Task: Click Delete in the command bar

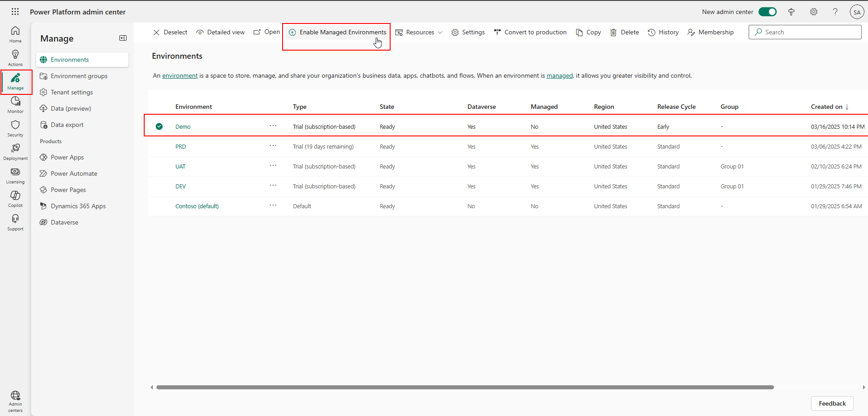Action: pos(624,32)
